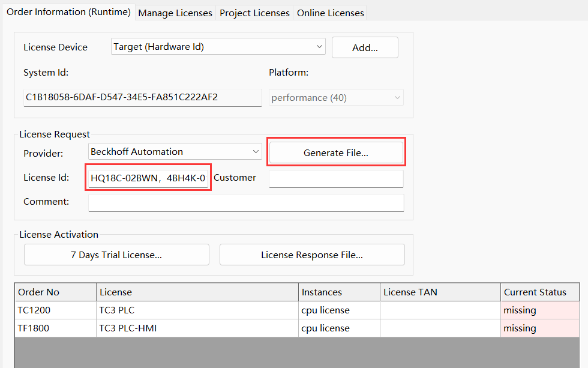The height and width of the screenshot is (368, 588).
Task: Sort by the License column header
Action: pos(197,292)
